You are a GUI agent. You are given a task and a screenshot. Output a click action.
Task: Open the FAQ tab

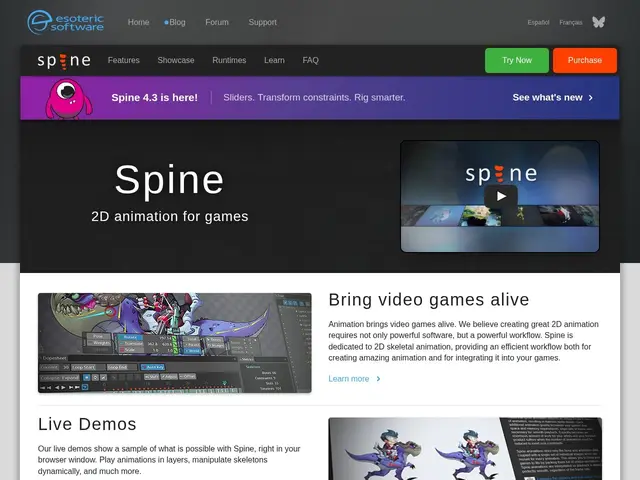point(310,60)
